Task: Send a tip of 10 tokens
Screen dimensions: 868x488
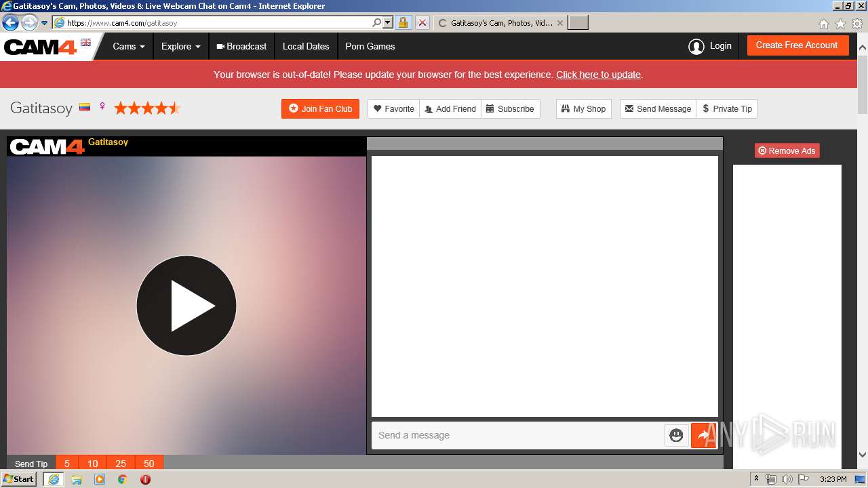Action: click(93, 464)
